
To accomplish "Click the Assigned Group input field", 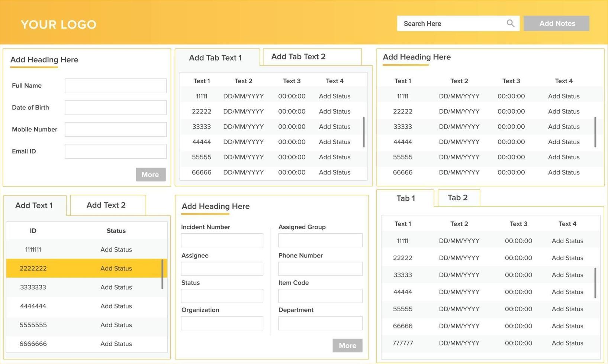I will click(320, 240).
